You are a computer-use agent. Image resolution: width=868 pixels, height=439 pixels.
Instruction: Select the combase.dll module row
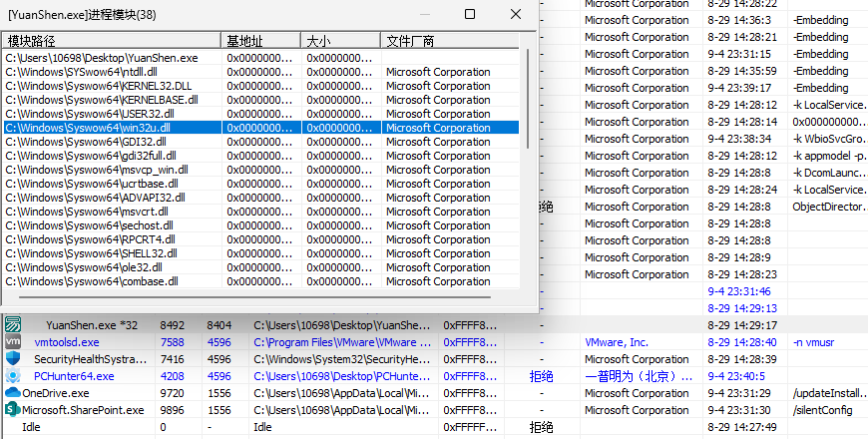coord(260,281)
